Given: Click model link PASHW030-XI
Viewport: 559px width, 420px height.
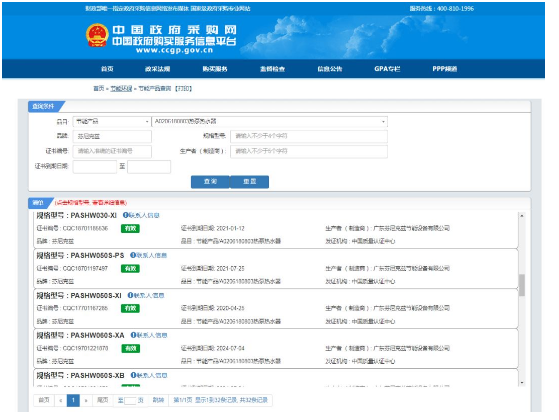Looking at the screenshot, I should point(93,215).
